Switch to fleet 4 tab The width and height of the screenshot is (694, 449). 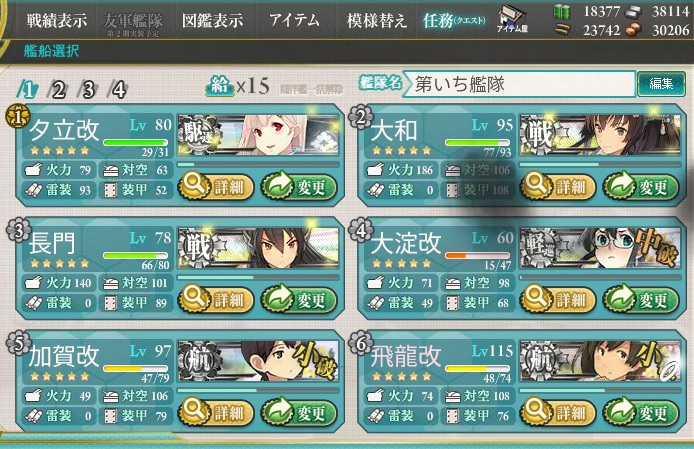coord(119,90)
